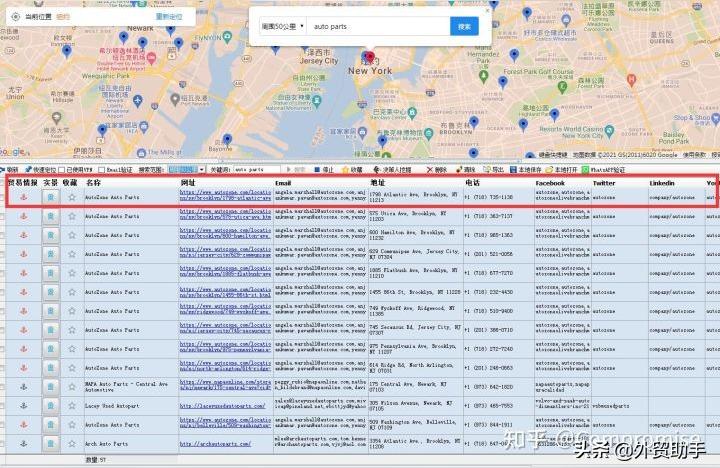The width and height of the screenshot is (720, 468).
Task: Enable the 已使用VPN checkbox
Action: 61,170
